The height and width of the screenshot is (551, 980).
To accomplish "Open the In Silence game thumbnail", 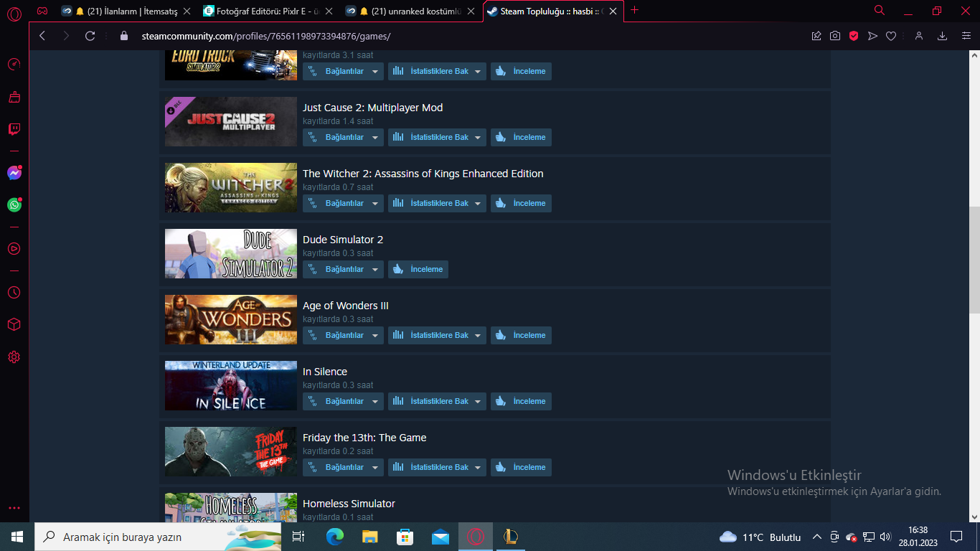I will pyautogui.click(x=231, y=385).
